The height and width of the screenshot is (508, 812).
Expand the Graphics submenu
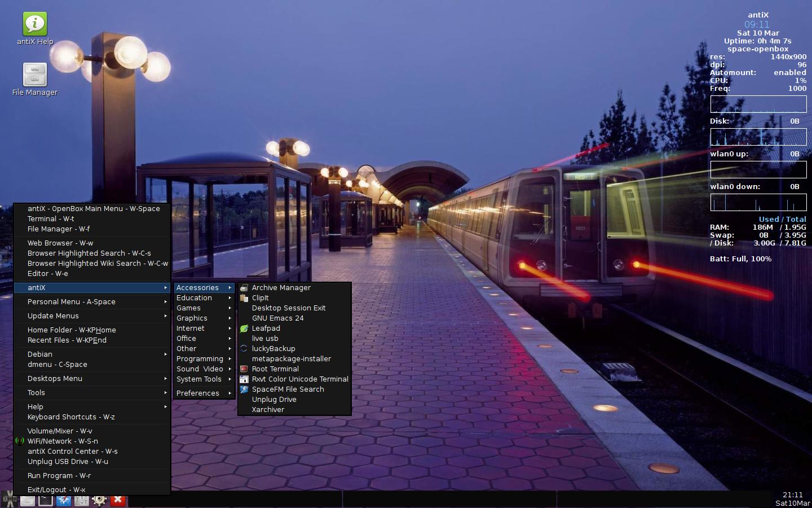pos(192,318)
